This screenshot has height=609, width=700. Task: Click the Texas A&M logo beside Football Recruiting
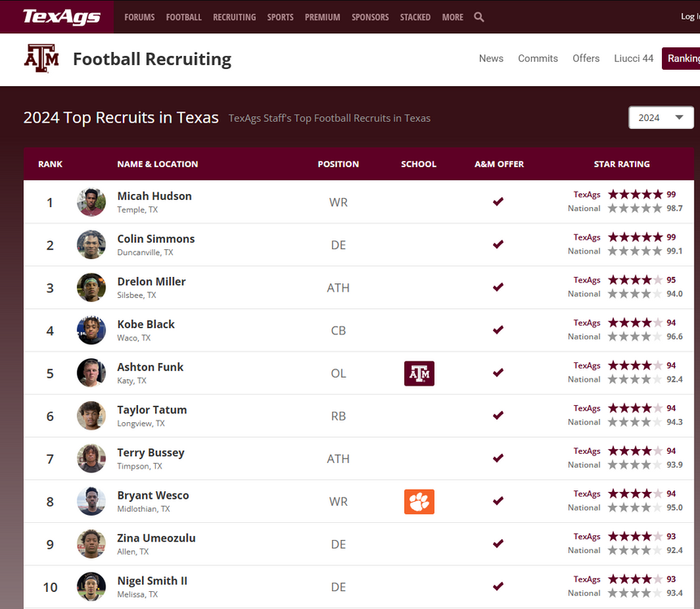coord(41,58)
